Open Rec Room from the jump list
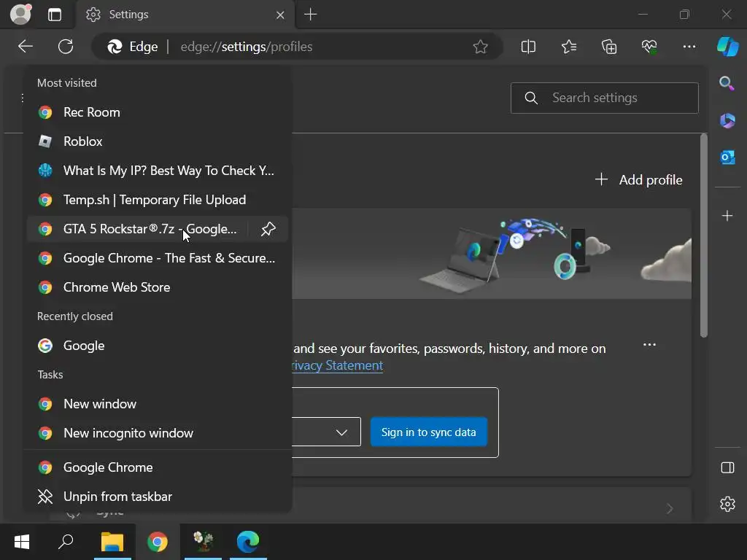 pos(158,112)
